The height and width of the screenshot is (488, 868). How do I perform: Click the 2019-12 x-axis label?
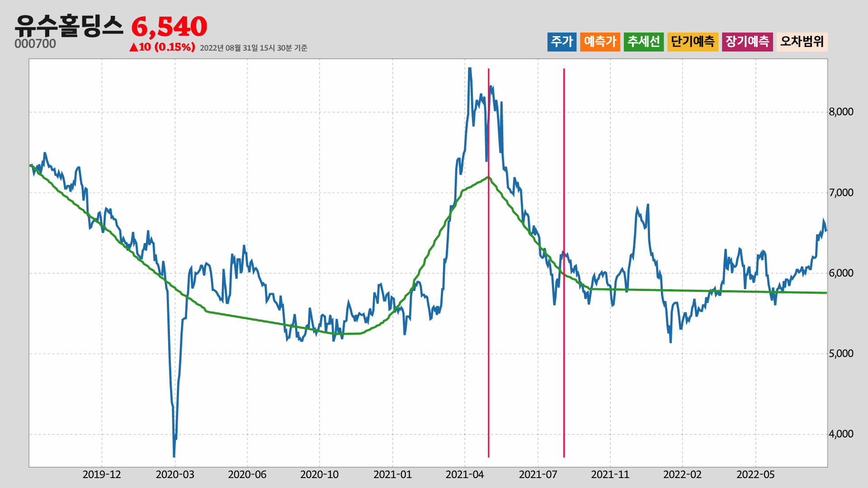(102, 474)
